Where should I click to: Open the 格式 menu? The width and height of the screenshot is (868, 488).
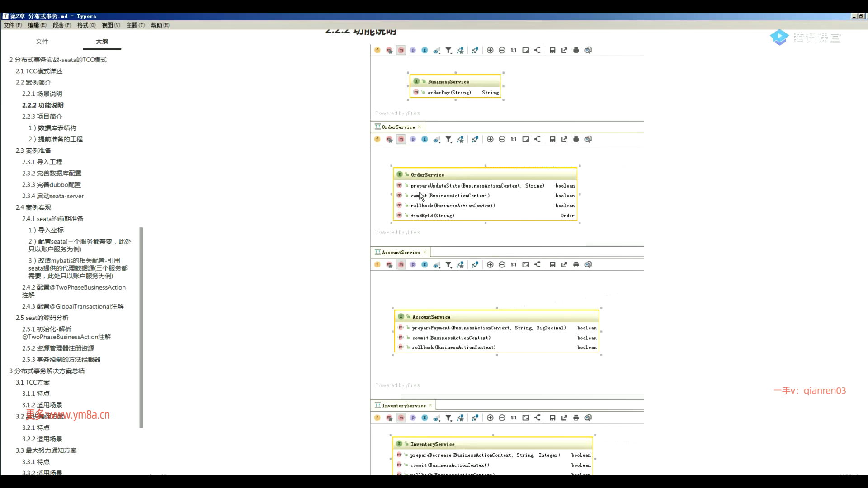click(x=86, y=25)
